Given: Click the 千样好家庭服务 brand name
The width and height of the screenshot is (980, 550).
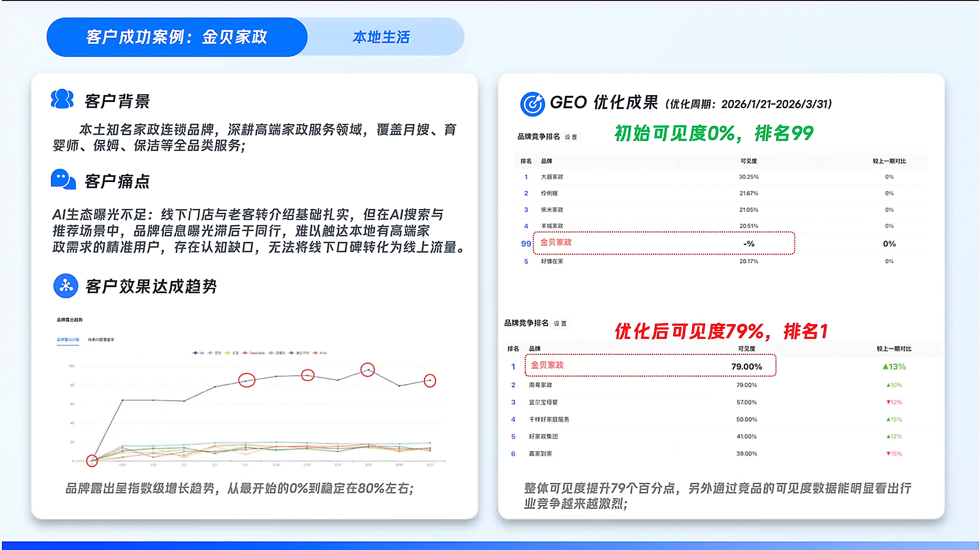Looking at the screenshot, I should coord(549,419).
